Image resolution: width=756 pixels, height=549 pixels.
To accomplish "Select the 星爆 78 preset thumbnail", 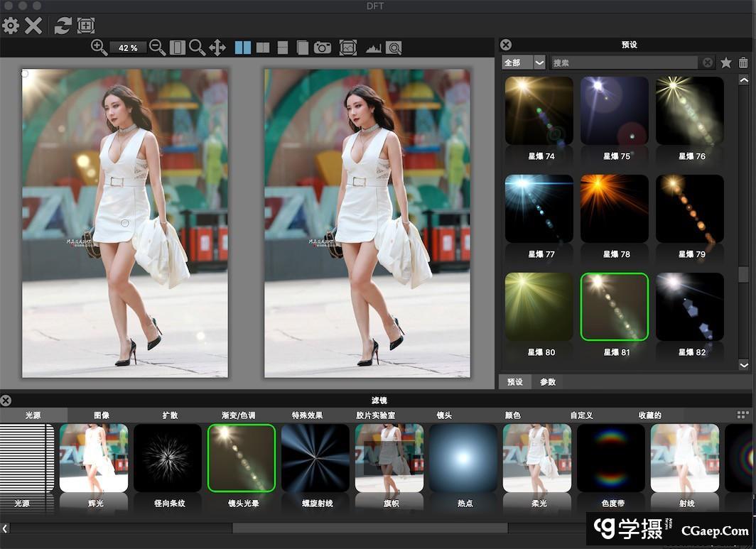I will (x=615, y=209).
